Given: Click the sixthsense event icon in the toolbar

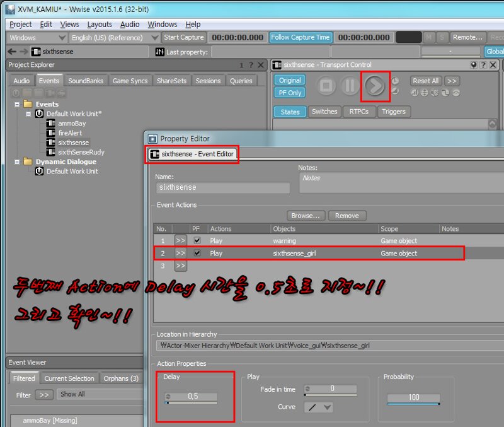Looking at the screenshot, I should click(x=36, y=52).
